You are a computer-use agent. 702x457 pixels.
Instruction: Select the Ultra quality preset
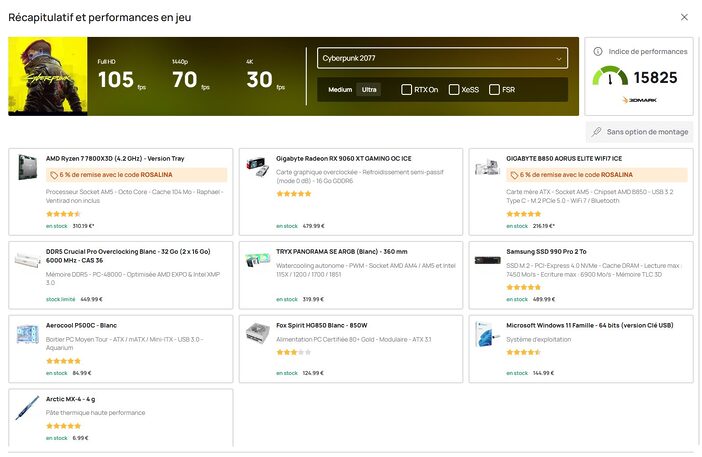coord(369,90)
